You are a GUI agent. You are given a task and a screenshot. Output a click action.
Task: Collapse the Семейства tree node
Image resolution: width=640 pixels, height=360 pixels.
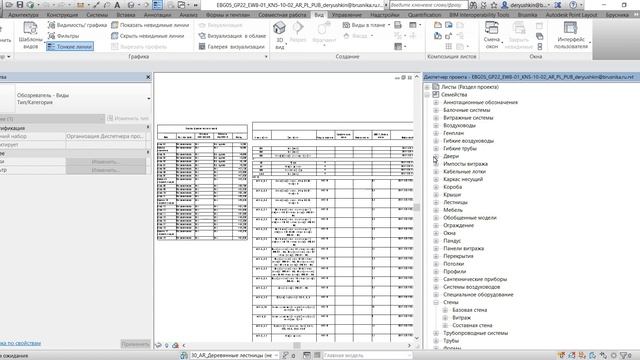[427, 95]
